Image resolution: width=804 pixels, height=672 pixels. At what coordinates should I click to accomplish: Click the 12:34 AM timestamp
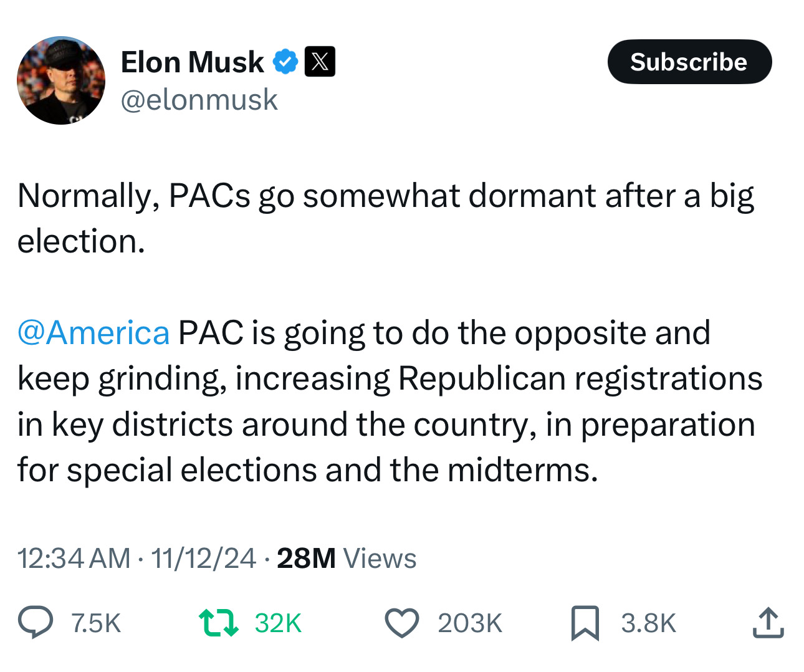[74, 558]
